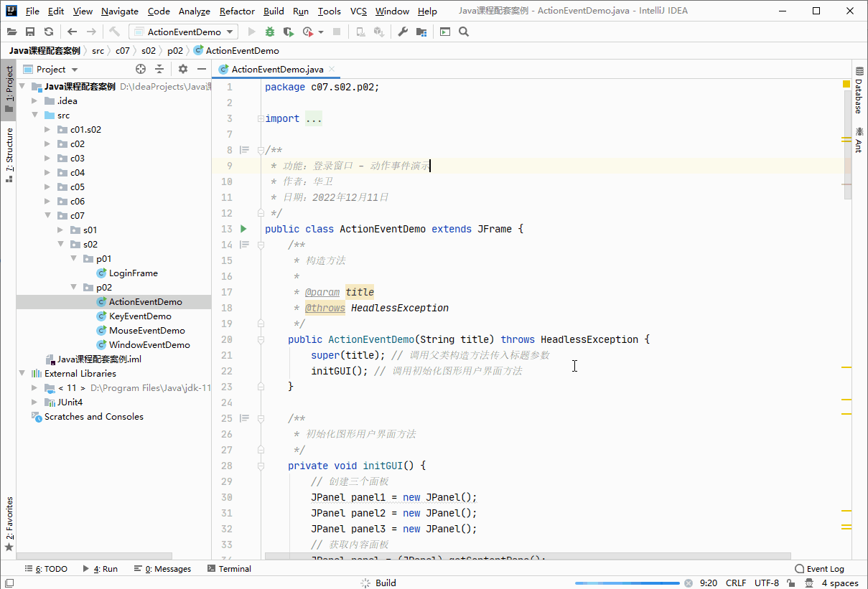Open the Project Structure icon
The image size is (868, 589).
(x=421, y=32)
